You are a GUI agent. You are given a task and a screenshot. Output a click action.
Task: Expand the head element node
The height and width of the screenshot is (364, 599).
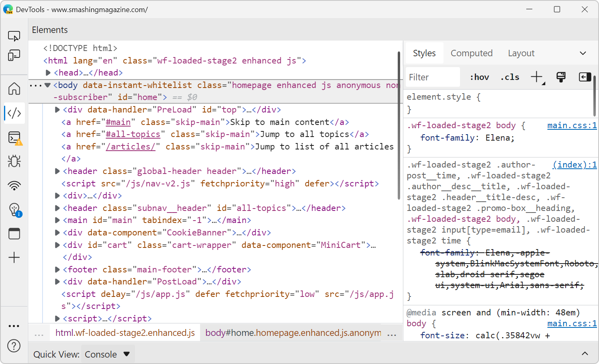click(x=48, y=73)
